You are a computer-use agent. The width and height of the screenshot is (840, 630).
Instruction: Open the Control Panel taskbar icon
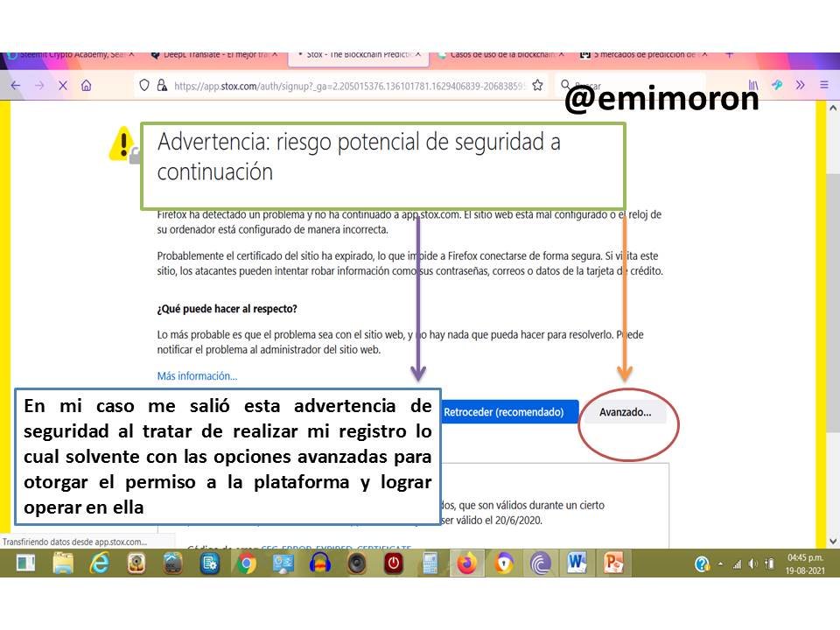tap(283, 563)
